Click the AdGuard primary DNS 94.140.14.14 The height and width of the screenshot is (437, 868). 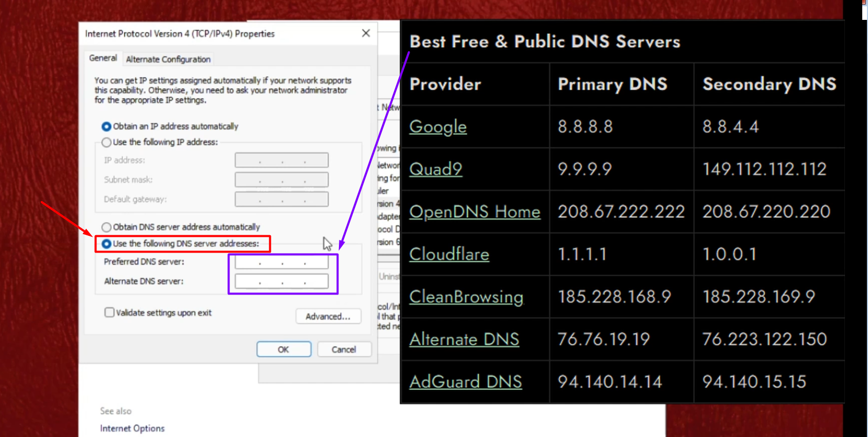coord(610,382)
